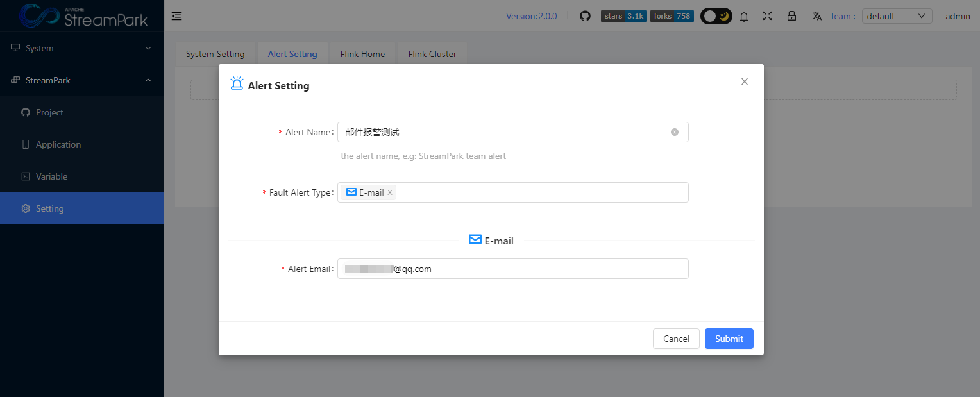
Task: Click the notification bell icon
Action: click(x=744, y=16)
